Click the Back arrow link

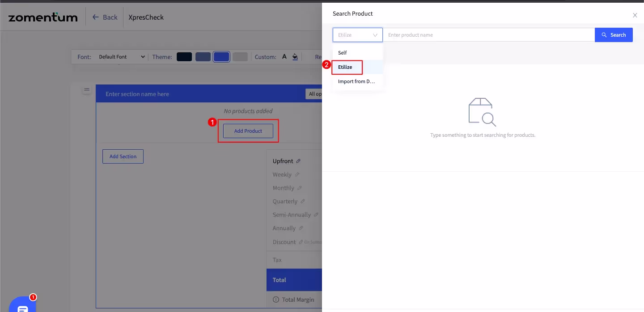coord(105,17)
